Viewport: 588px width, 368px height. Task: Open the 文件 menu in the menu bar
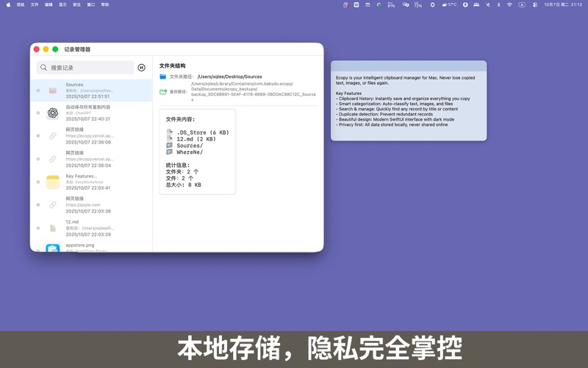(35, 4)
